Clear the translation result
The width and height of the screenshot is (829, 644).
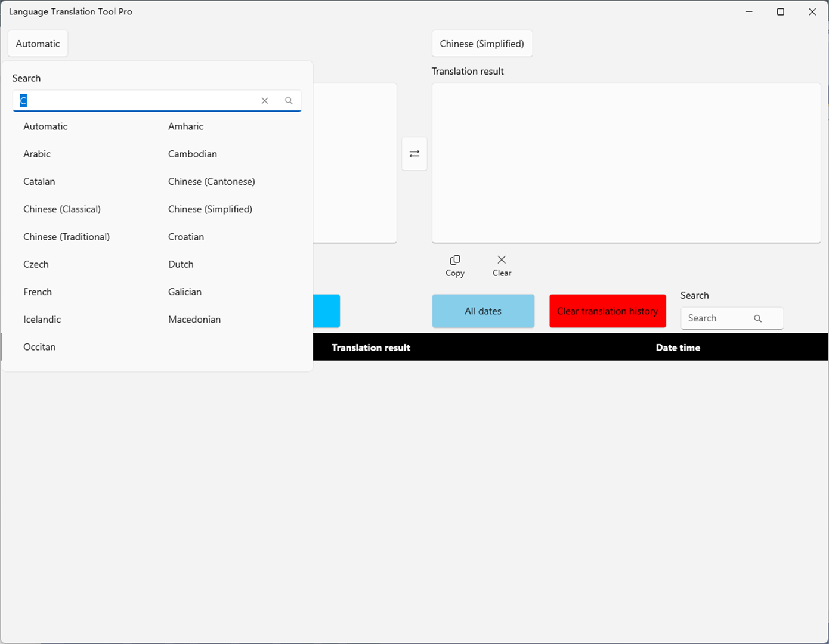point(502,266)
